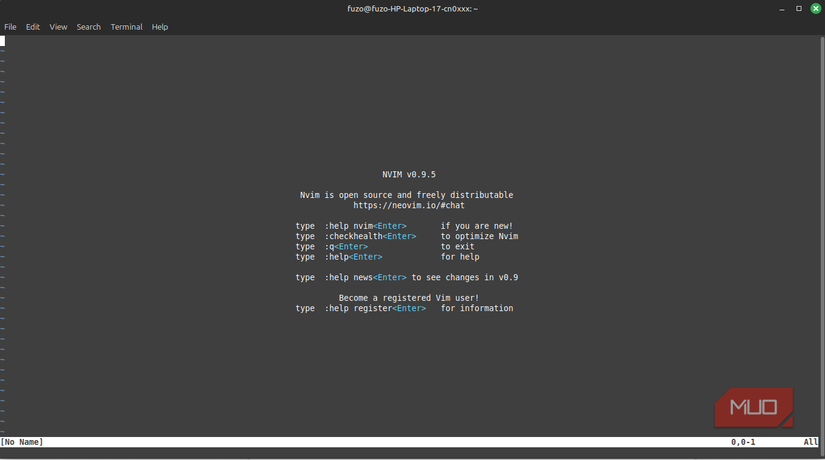Image resolution: width=825 pixels, height=460 pixels.
Task: Open the Help menu
Action: pyautogui.click(x=159, y=27)
